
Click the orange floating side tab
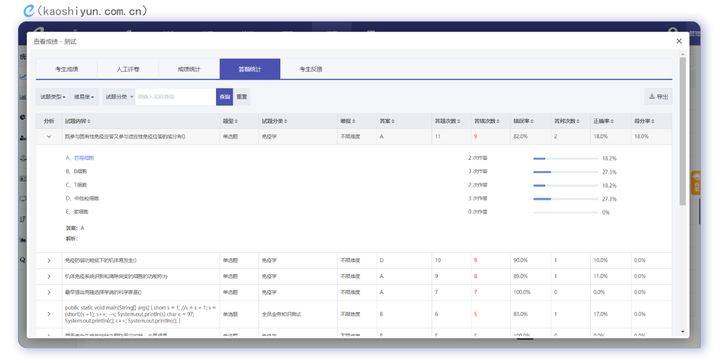click(696, 183)
